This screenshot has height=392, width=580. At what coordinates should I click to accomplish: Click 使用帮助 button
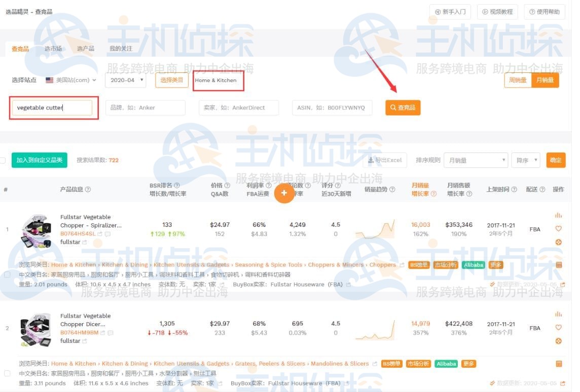pos(545,12)
